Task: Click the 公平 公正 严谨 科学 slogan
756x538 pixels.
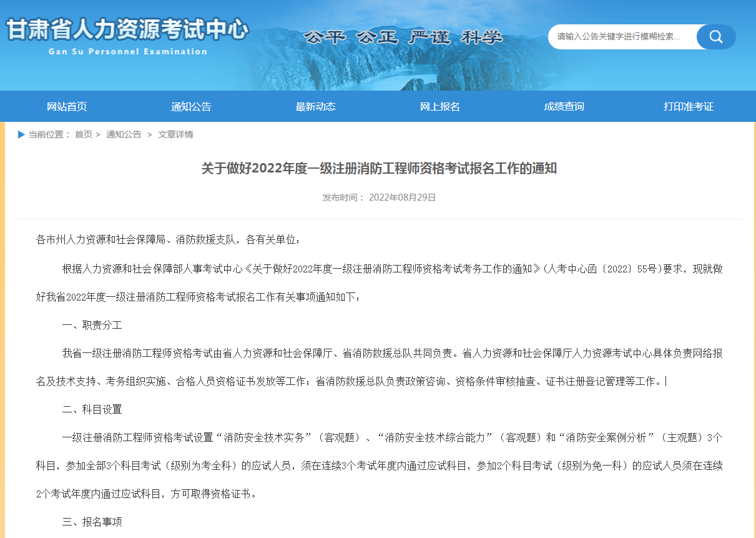Action: coord(403,37)
